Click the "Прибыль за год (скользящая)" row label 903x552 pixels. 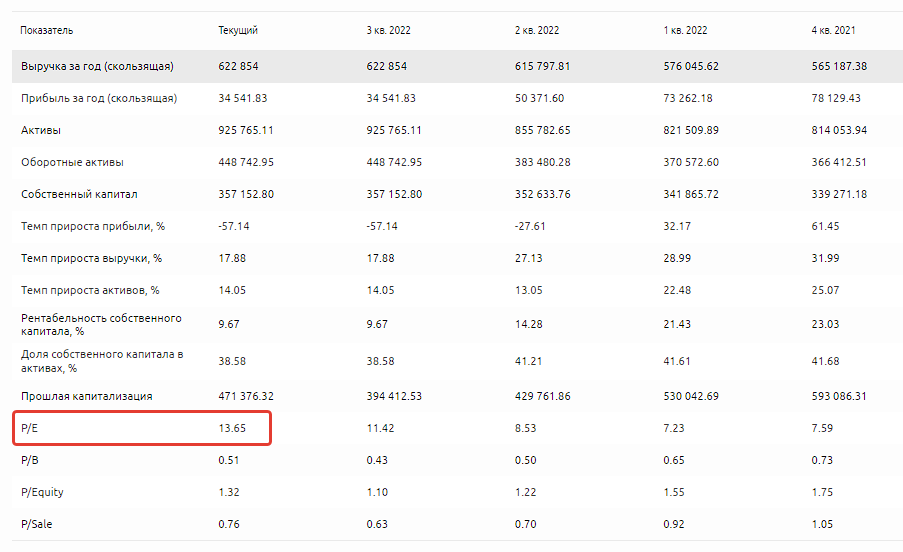[99, 99]
